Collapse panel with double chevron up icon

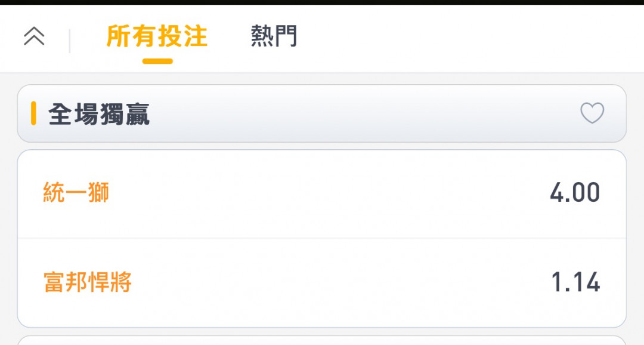pos(34,36)
